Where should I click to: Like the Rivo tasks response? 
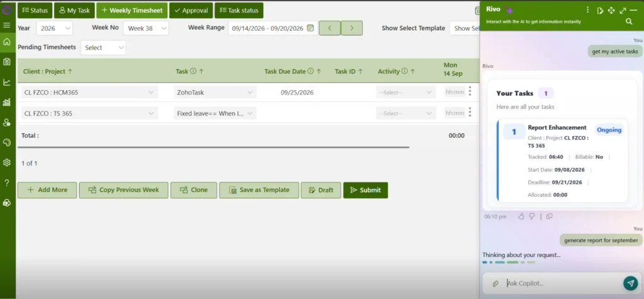click(x=521, y=217)
